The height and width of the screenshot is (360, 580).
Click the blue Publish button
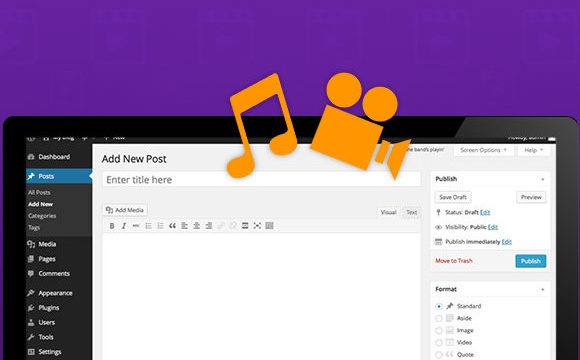(x=530, y=261)
